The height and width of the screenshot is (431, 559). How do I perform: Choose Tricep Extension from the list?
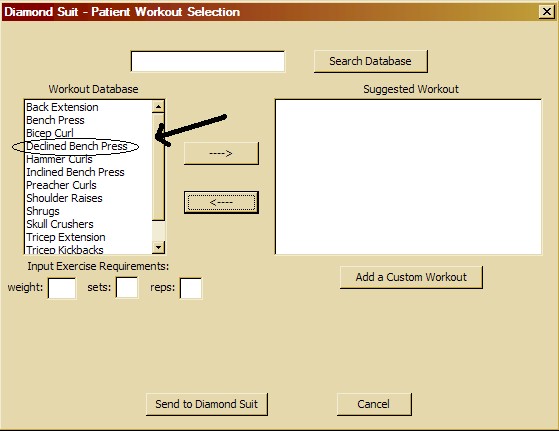(x=89, y=237)
